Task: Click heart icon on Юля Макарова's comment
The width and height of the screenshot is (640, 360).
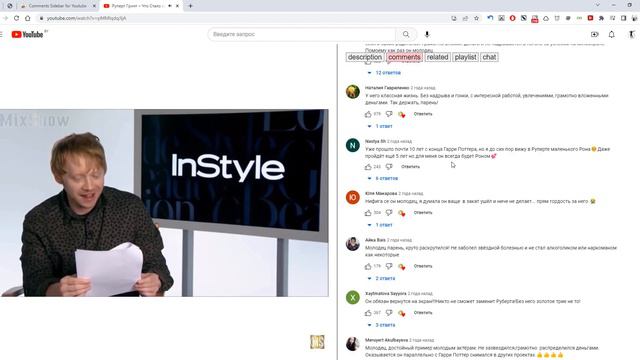Action: (x=402, y=213)
